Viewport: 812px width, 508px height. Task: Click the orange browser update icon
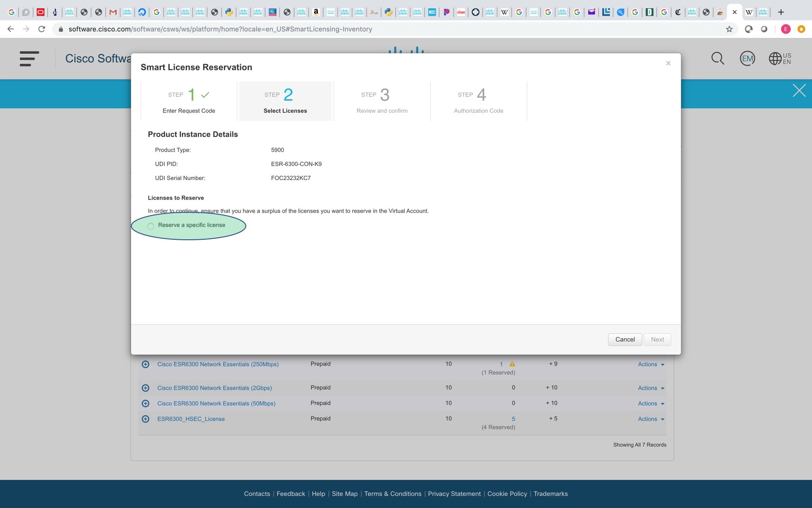pyautogui.click(x=801, y=29)
